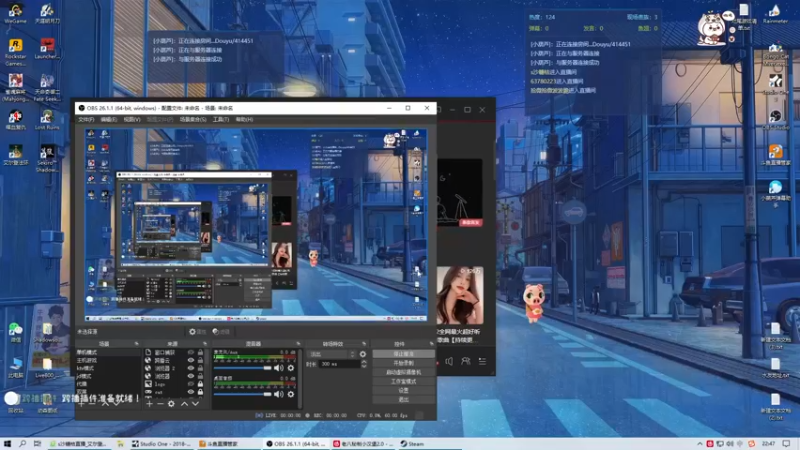Mute the 桌面音频 speaker icon in the mixer
800x450 pixels.
(x=278, y=394)
